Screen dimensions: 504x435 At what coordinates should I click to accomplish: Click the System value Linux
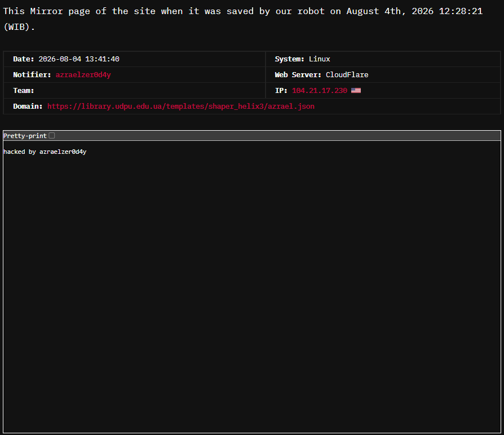(x=319, y=59)
